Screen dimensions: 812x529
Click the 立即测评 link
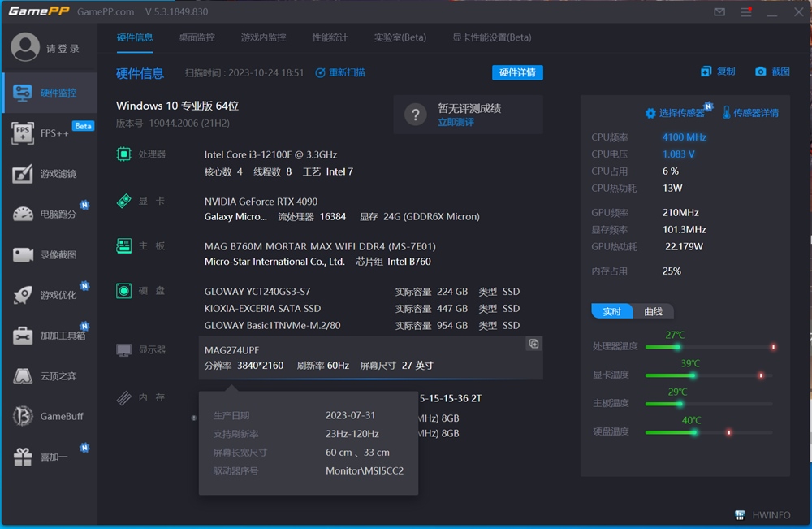tap(456, 122)
